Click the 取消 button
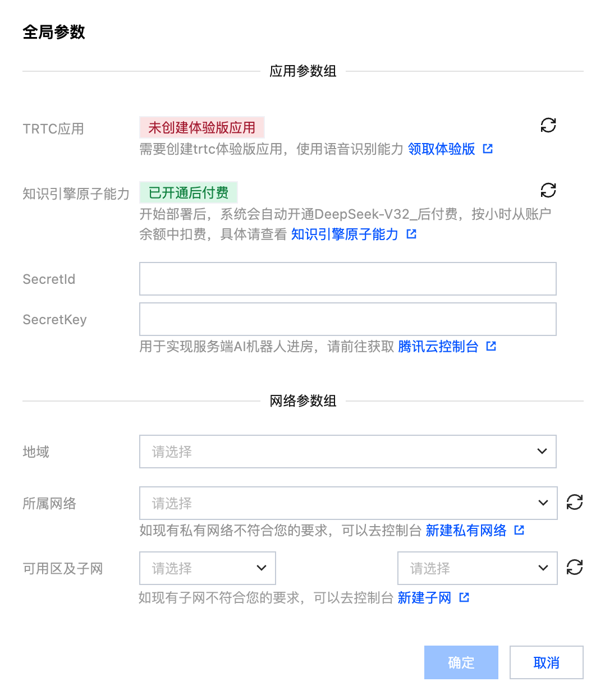This screenshot has height=700, width=605. tap(546, 662)
